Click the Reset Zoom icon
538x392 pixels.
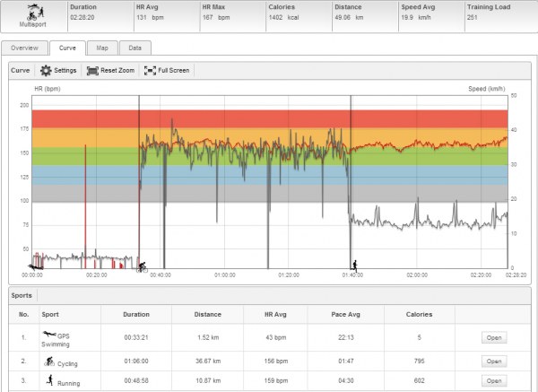92,71
